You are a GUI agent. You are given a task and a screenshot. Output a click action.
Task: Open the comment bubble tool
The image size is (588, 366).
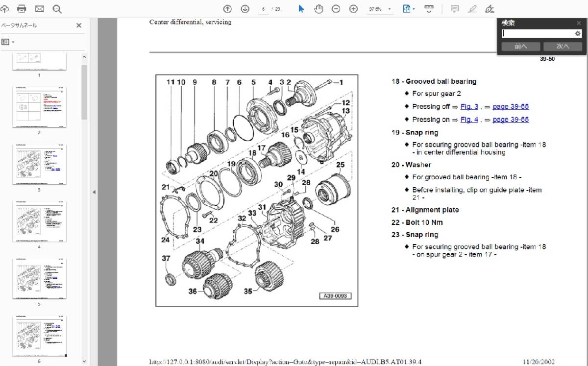pos(455,9)
